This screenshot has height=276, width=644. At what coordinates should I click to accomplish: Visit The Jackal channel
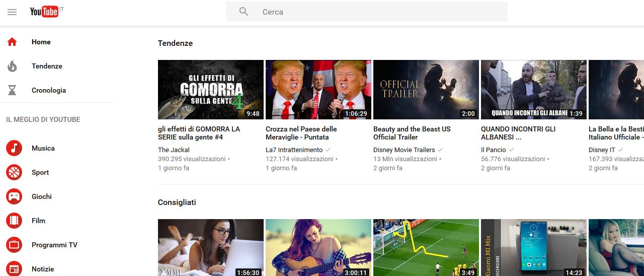pos(174,150)
